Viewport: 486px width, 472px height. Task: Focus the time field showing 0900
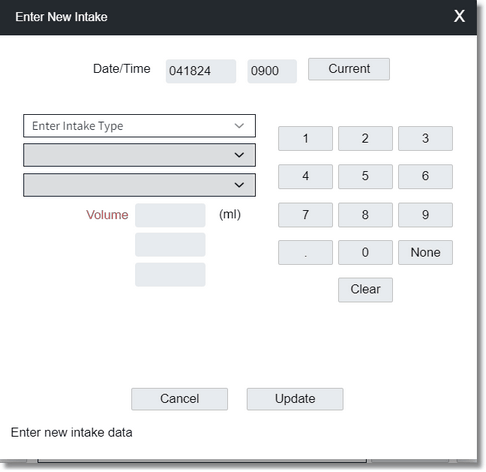272,71
